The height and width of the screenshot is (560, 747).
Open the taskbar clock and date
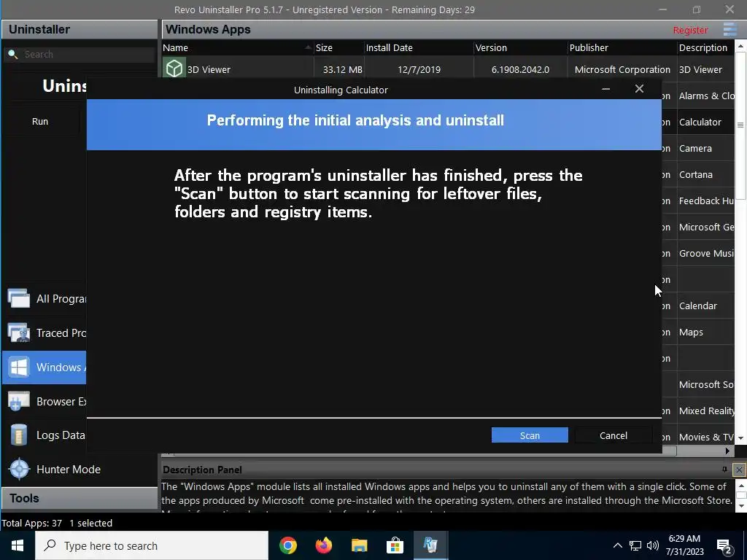(684, 545)
